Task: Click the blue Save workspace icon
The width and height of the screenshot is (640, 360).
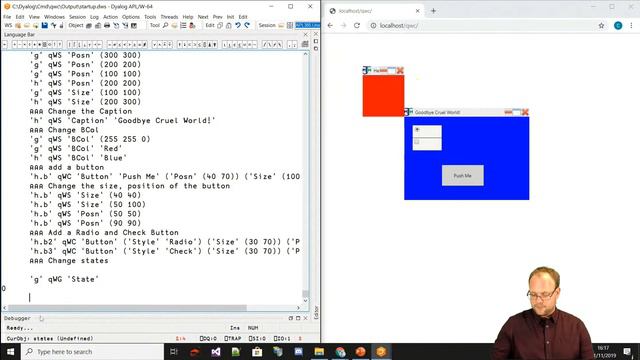Action: (x=44, y=25)
